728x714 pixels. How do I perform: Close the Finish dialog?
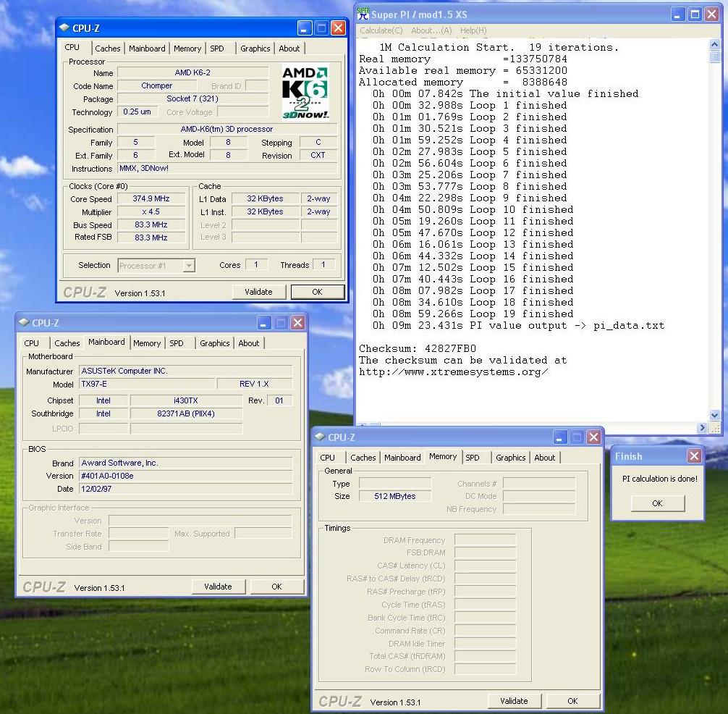click(x=694, y=455)
